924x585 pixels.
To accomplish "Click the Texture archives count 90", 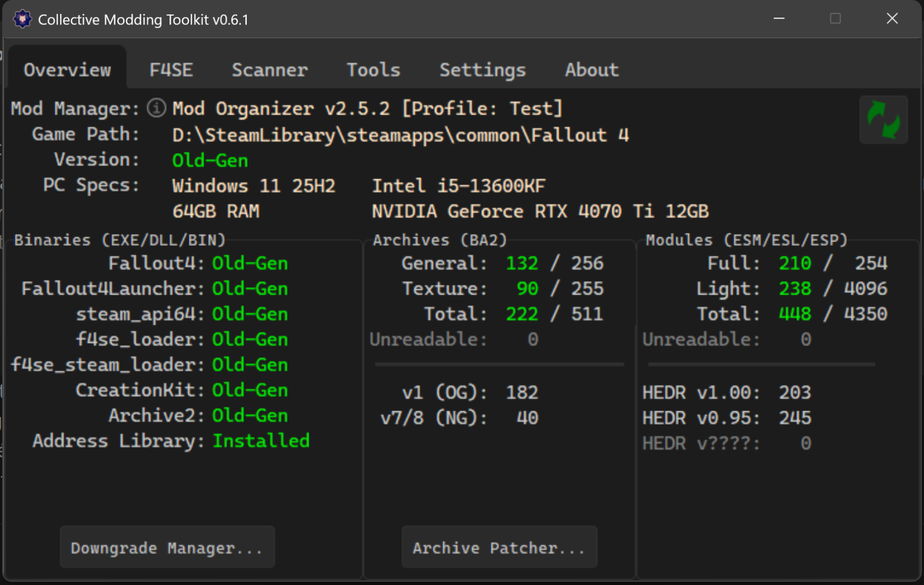I will [x=527, y=289].
